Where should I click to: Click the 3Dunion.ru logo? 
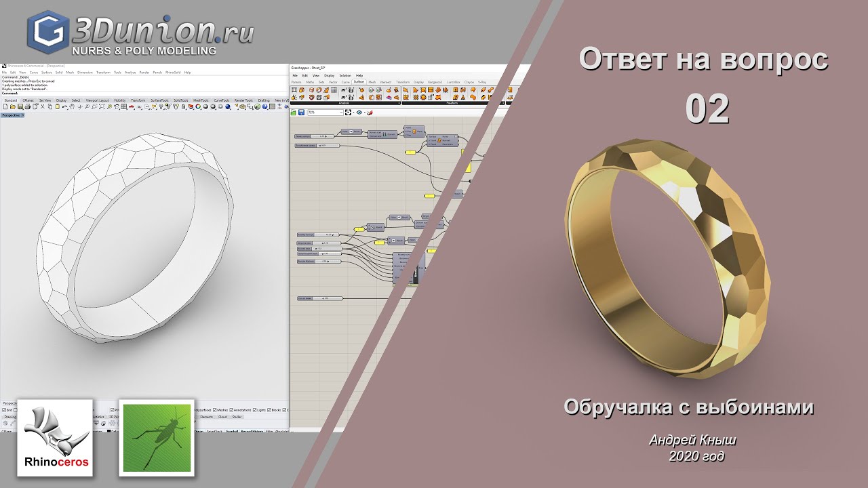coord(140,33)
